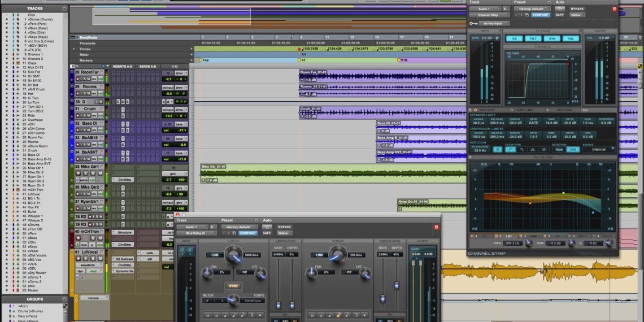Viewport: 644px width, 322px height.
Task: Click COMPARE in the Mod Delay window
Action: (248, 233)
